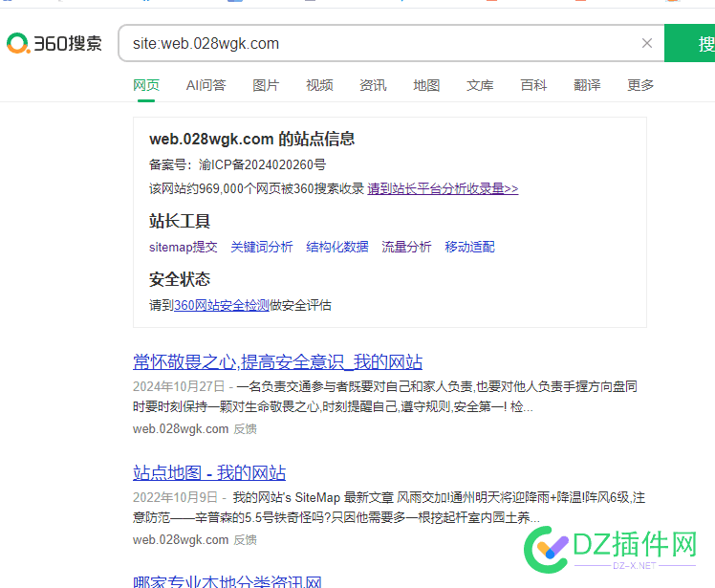The width and height of the screenshot is (715, 588).
Task: Open the 结构化数据 tool link
Action: (337, 247)
